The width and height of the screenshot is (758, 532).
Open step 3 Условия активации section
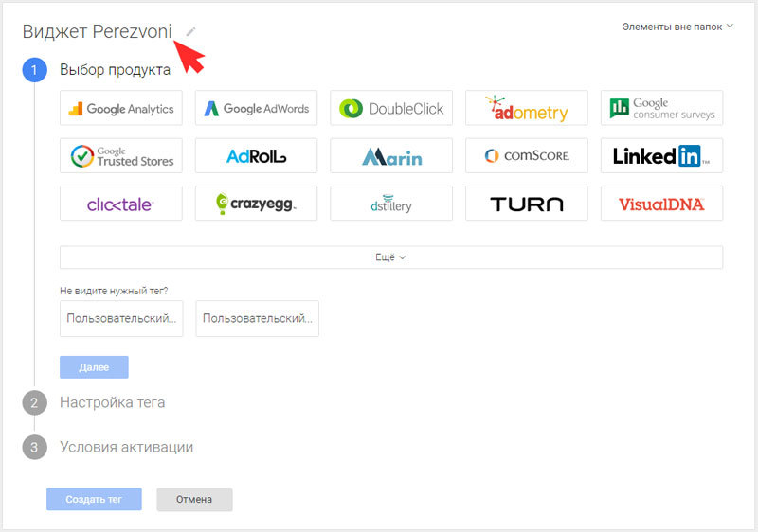126,447
